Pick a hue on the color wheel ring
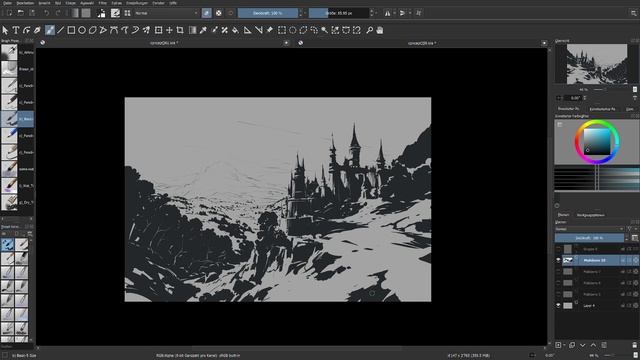The height and width of the screenshot is (360, 640). (597, 122)
